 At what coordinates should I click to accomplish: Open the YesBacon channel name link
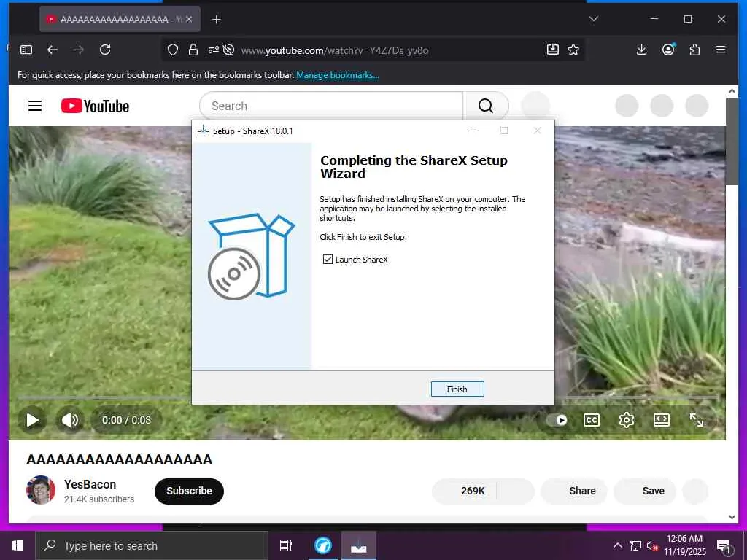click(90, 484)
